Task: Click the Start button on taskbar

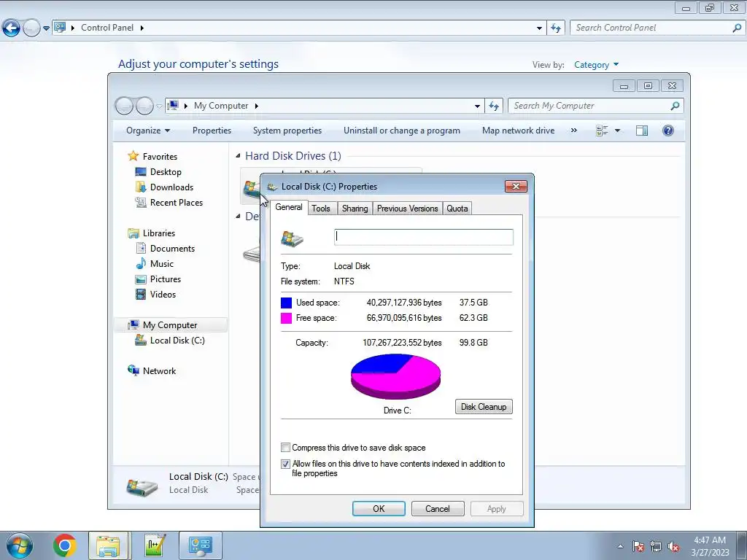Action: click(x=20, y=545)
